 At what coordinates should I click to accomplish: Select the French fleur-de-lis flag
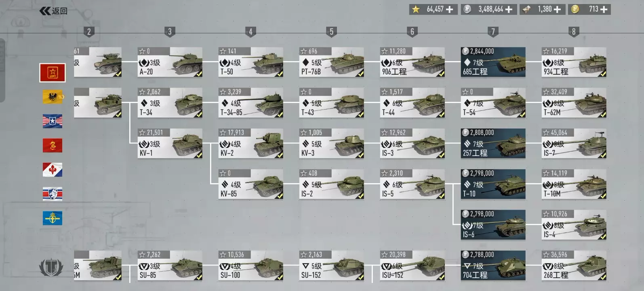point(53,170)
